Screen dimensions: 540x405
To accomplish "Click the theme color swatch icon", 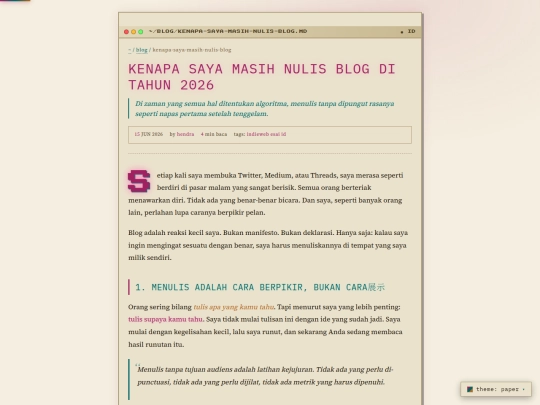I will click(470, 389).
